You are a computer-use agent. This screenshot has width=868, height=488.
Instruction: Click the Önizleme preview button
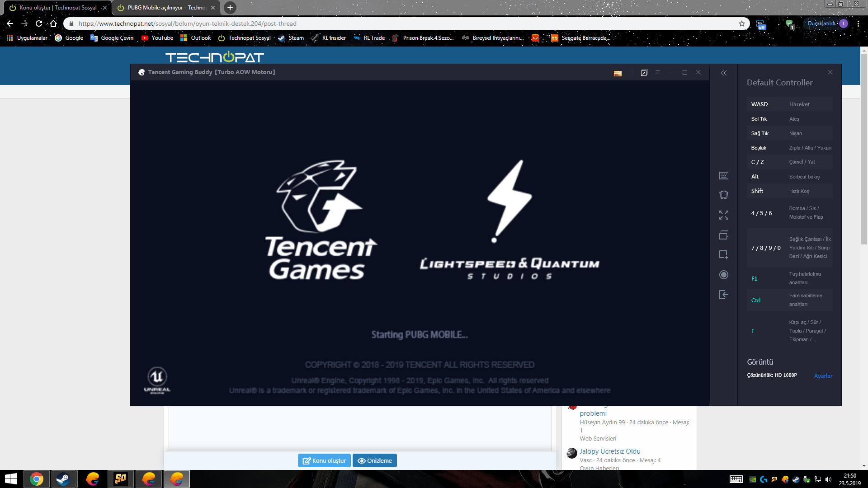coord(374,460)
